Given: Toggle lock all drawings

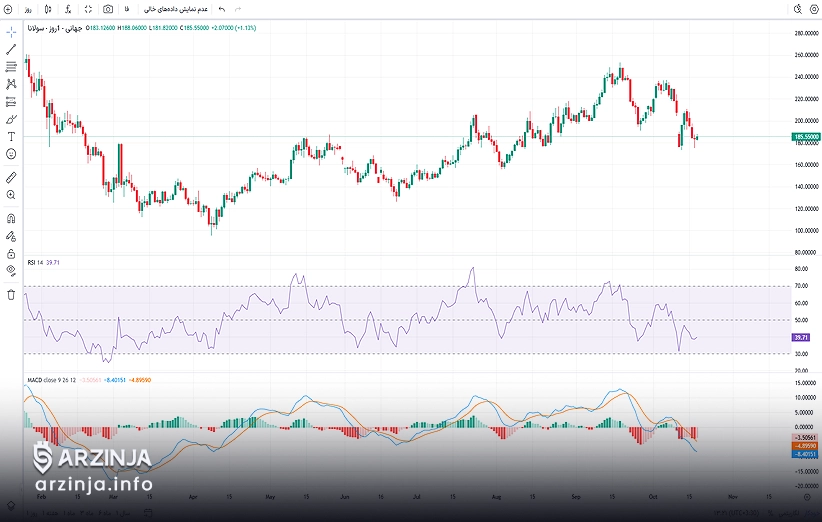Looking at the screenshot, I should [11, 253].
